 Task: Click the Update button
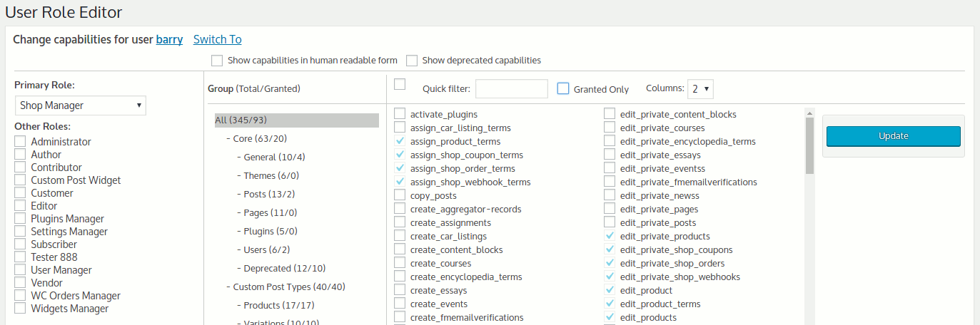pos(893,136)
